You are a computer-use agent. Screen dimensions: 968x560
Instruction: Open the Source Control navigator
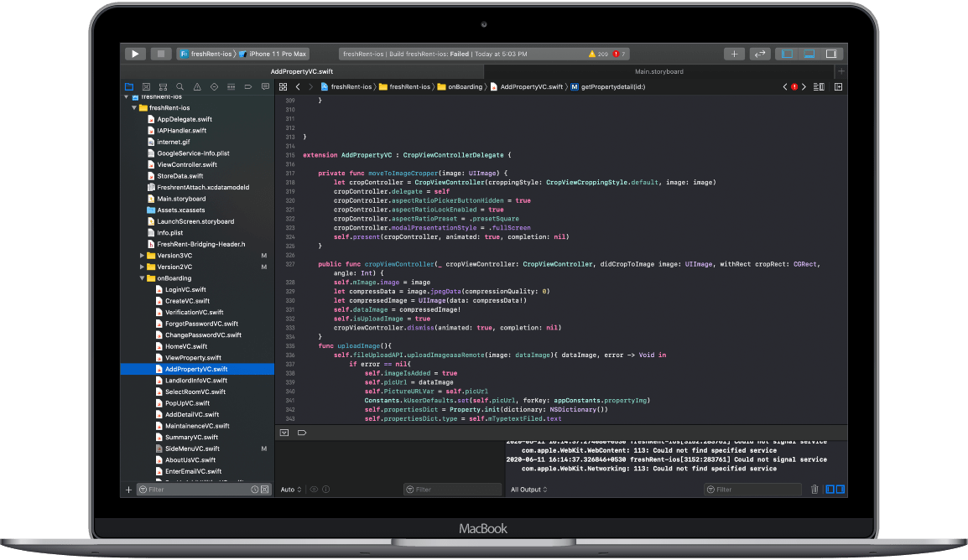point(146,86)
